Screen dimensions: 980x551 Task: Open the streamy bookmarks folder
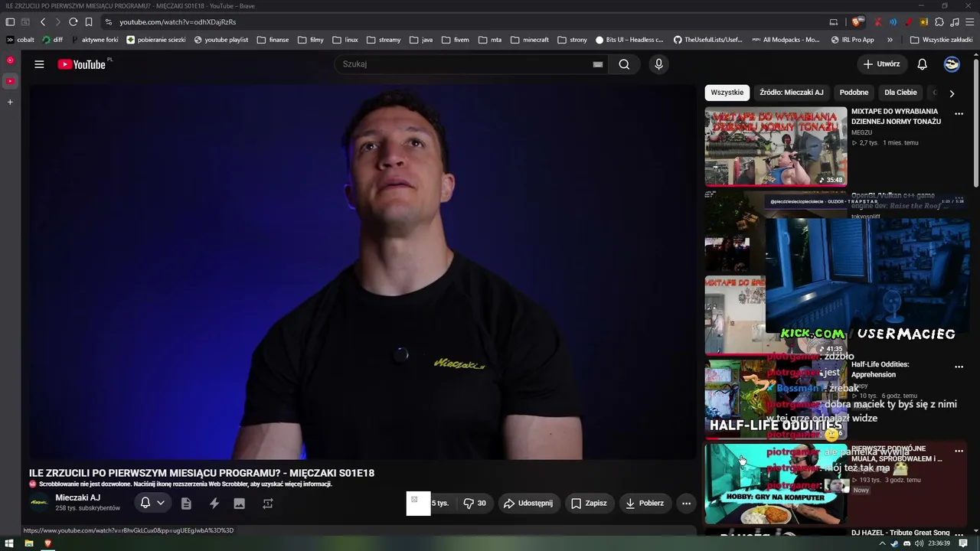[384, 40]
